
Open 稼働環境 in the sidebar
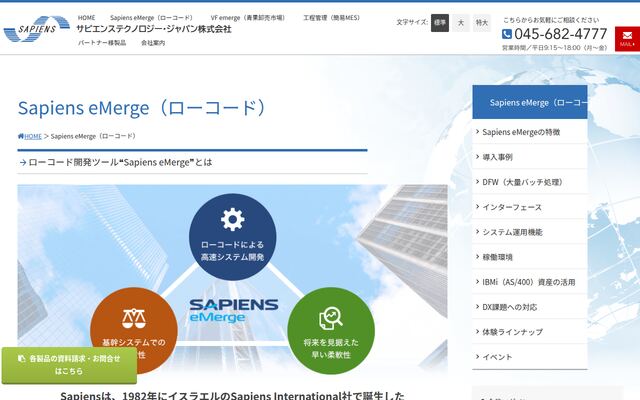[530, 257]
